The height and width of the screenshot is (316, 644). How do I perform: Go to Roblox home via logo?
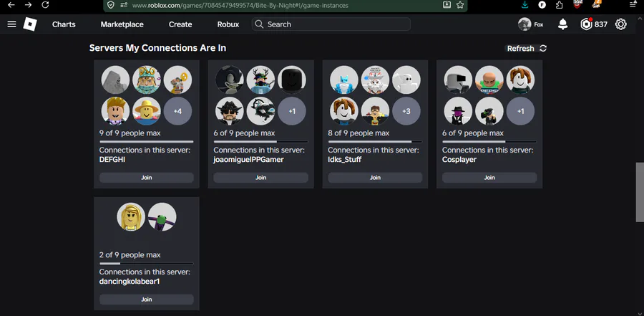30,24
